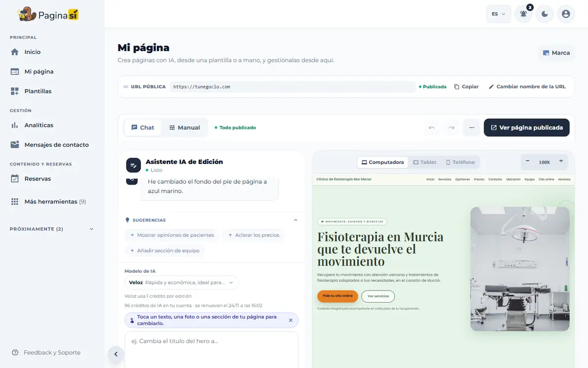Zoom in the preview with plus

tap(561, 161)
